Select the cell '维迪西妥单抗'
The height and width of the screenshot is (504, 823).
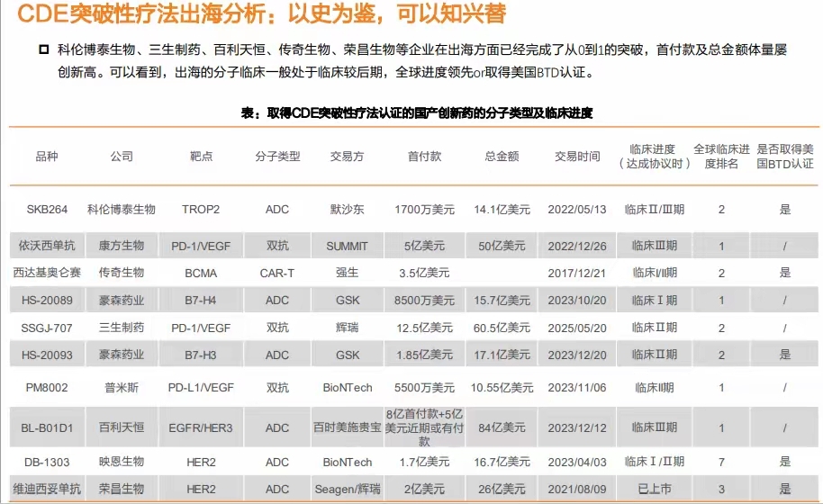[47, 489]
